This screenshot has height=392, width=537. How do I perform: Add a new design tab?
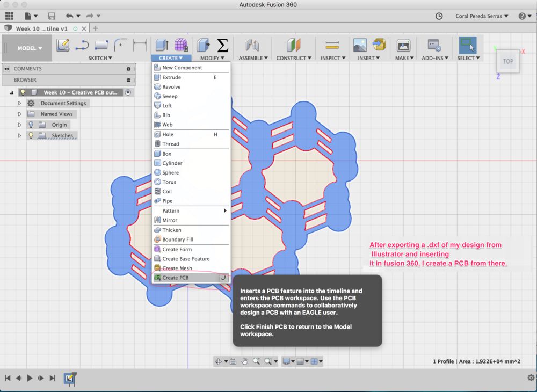(96, 28)
